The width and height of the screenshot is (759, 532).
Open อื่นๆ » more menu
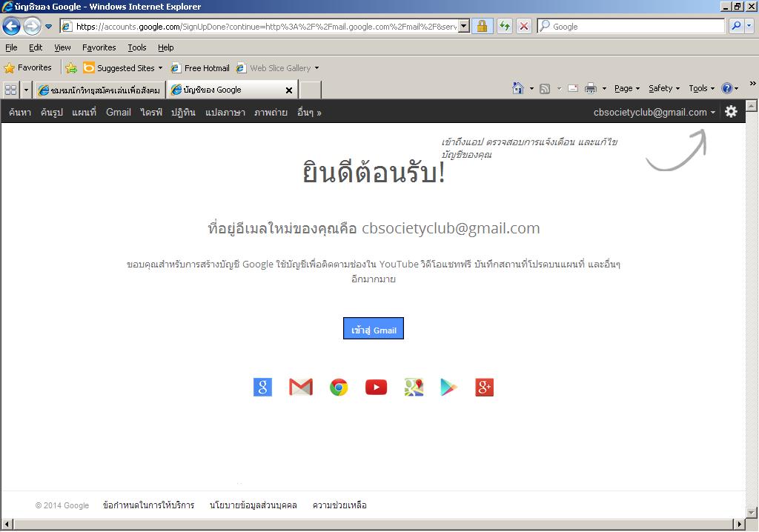click(309, 113)
